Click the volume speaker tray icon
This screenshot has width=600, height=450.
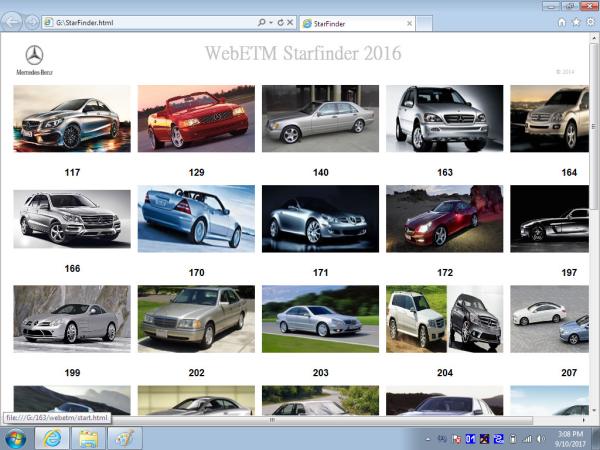pyautogui.click(x=541, y=439)
